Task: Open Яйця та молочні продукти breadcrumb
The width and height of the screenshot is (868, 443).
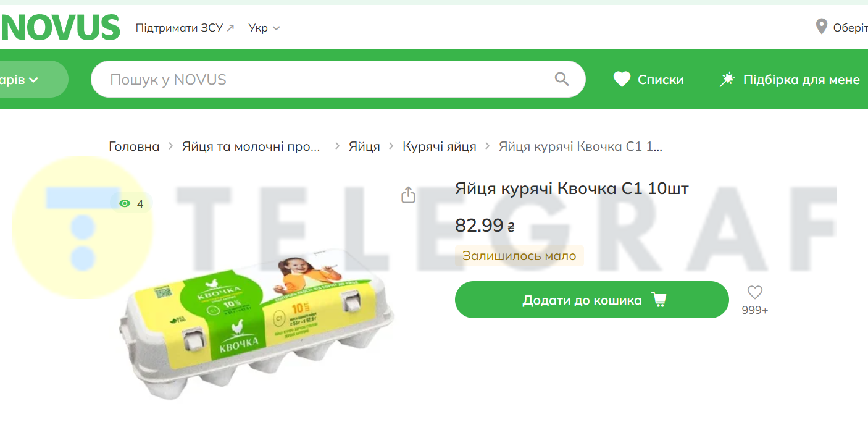Action: coord(252,146)
